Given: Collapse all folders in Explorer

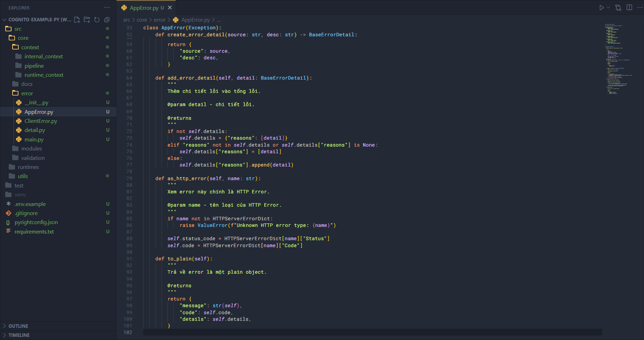Looking at the screenshot, I should [x=107, y=20].
